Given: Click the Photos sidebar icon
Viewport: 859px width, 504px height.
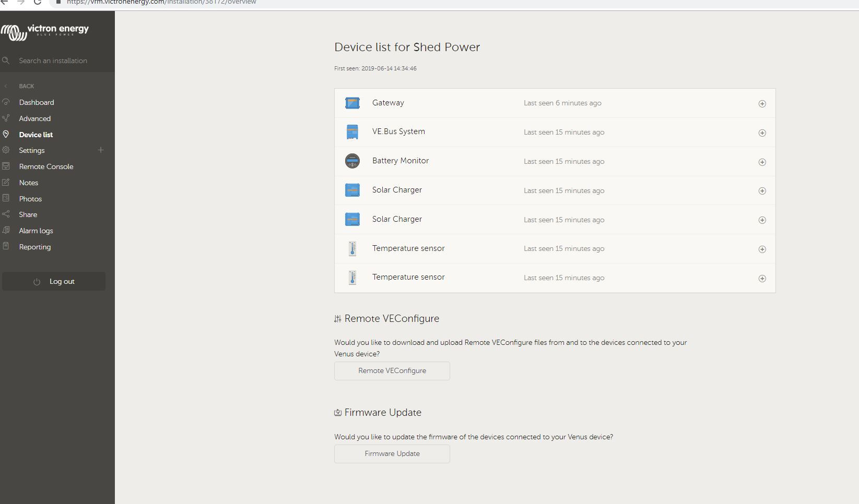Looking at the screenshot, I should tap(6, 198).
